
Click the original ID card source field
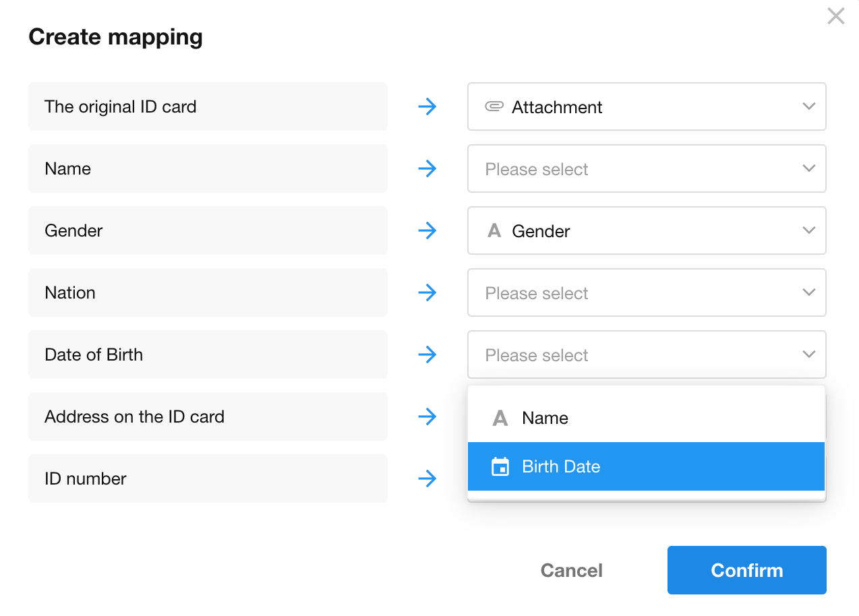[208, 106]
